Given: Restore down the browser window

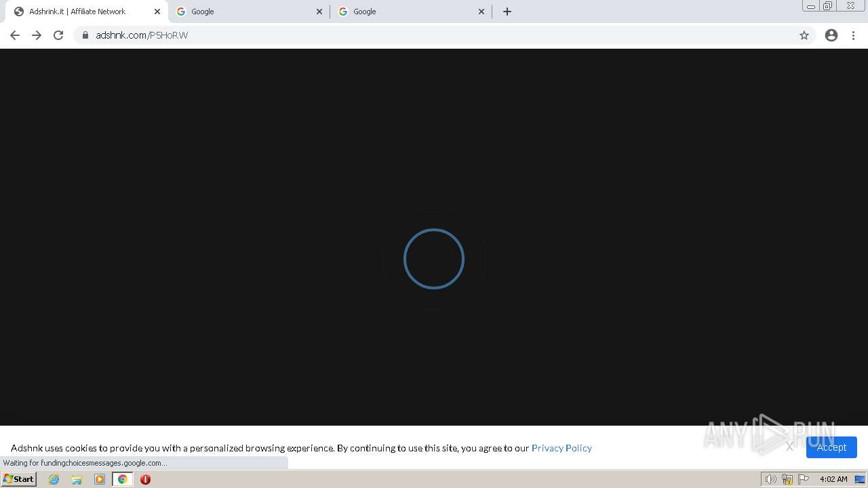Looking at the screenshot, I should 828,5.
